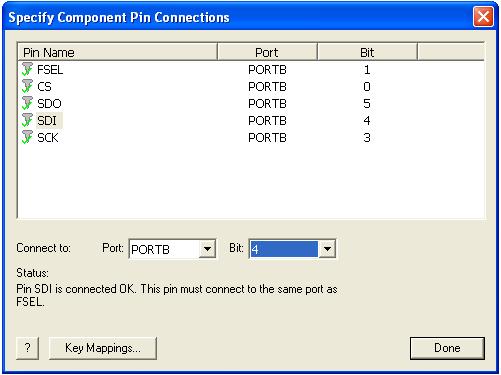The height and width of the screenshot is (375, 501).
Task: Sort by Pin Name column header
Action: [117, 52]
